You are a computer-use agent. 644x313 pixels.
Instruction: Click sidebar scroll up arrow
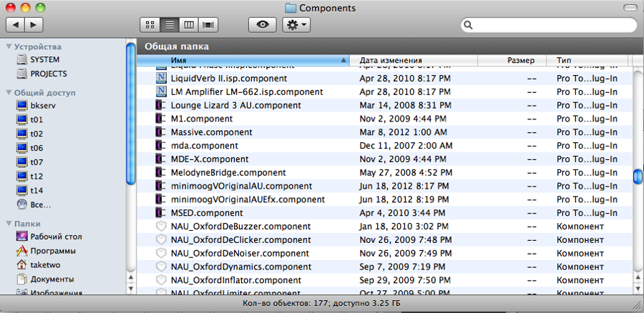(131, 279)
